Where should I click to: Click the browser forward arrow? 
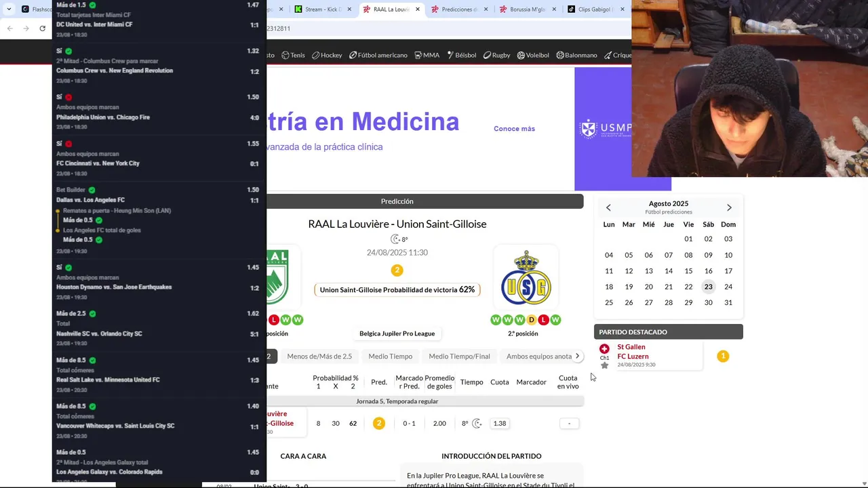[x=26, y=28]
